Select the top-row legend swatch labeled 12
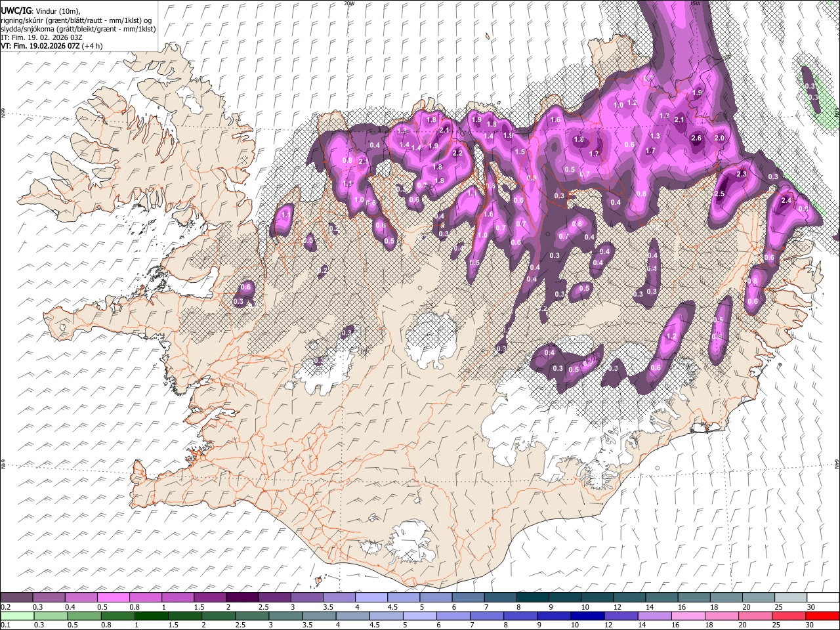Screen dimensions: 840x630 [629, 598]
